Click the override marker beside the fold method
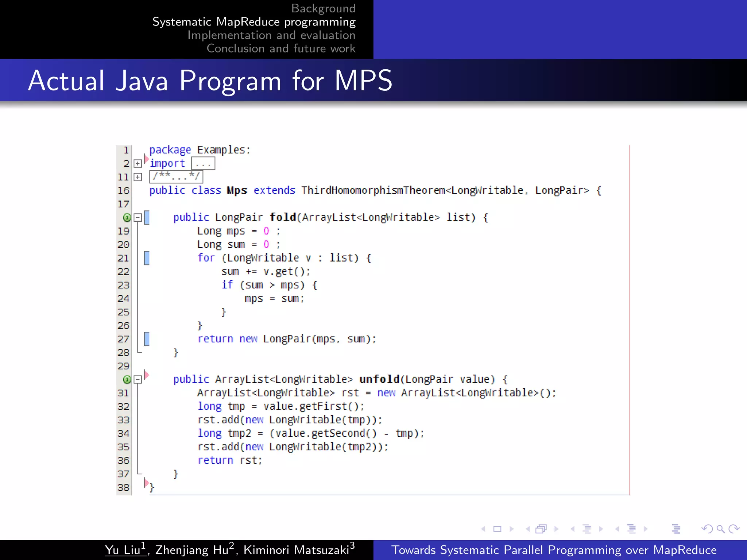Image resolution: width=747 pixels, height=560 pixels. [x=127, y=218]
